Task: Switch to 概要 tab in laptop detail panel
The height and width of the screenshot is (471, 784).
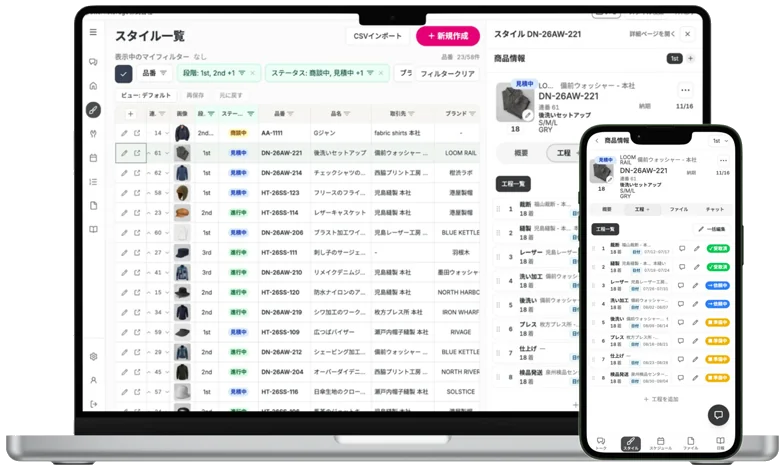Action: pos(521,153)
